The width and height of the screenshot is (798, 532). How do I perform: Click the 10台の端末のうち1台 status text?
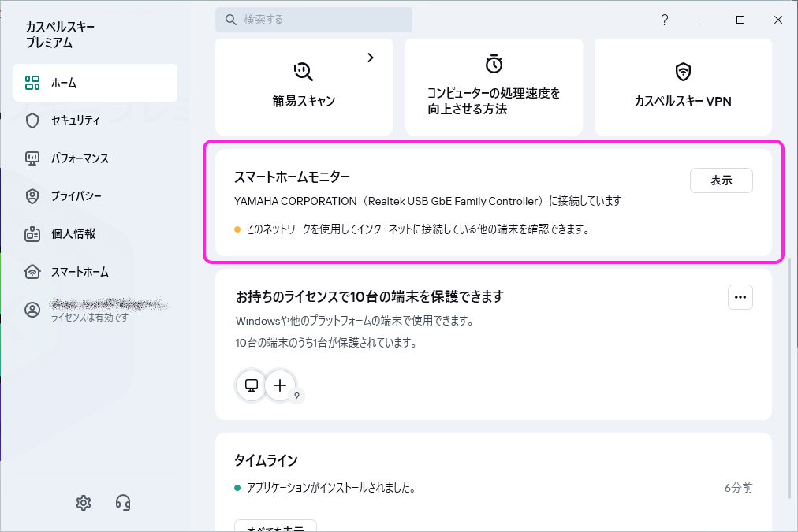pos(326,343)
